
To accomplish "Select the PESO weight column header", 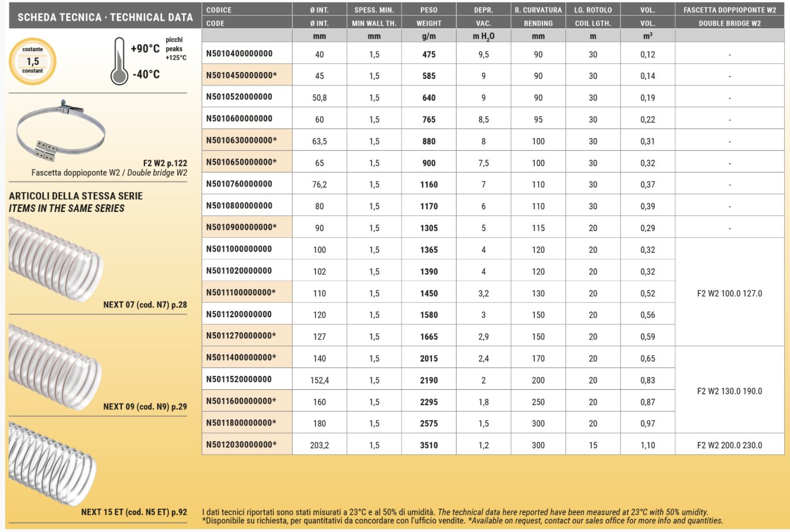I will pyautogui.click(x=428, y=10).
